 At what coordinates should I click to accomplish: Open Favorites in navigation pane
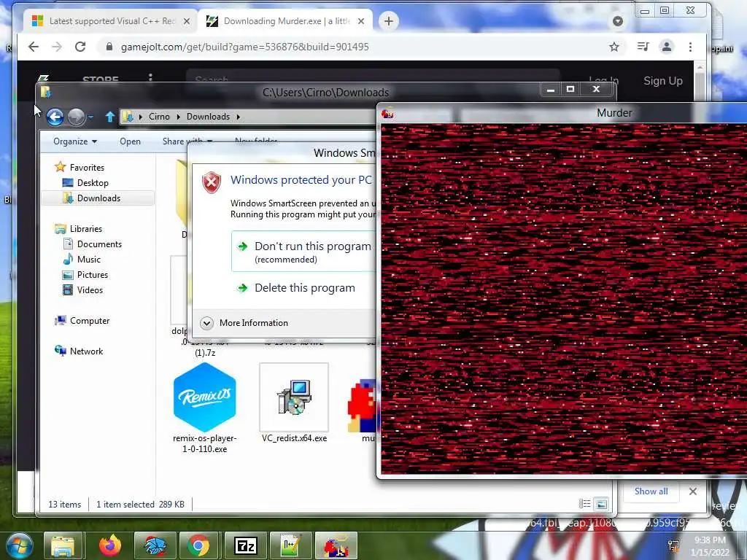87,168
